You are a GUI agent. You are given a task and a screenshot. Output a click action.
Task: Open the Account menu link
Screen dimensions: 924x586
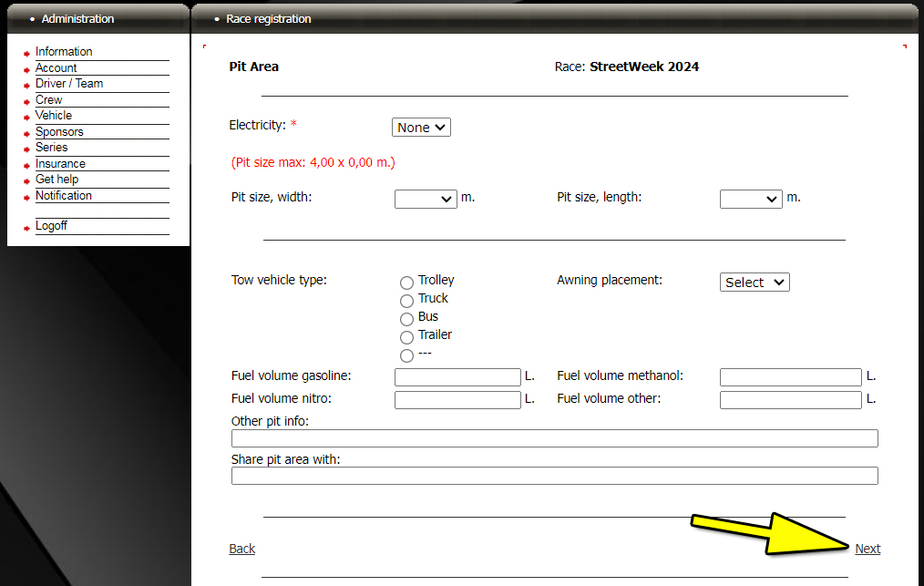(x=56, y=67)
